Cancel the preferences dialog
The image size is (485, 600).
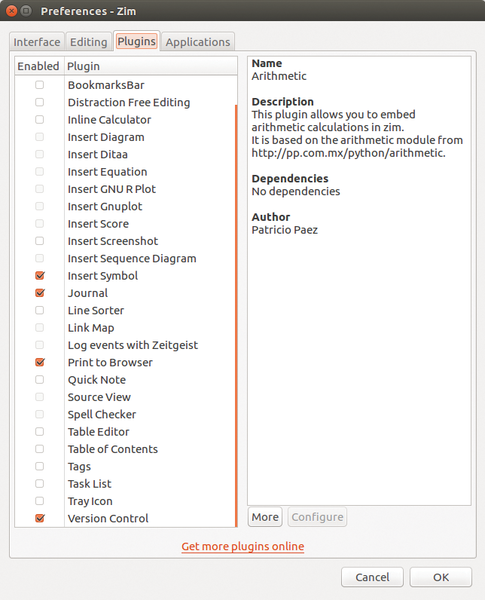point(372,577)
